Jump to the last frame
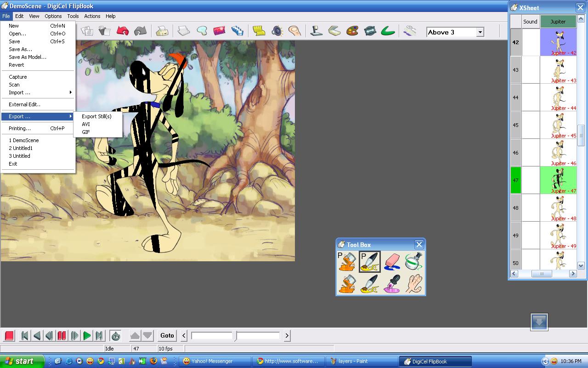 (99, 336)
